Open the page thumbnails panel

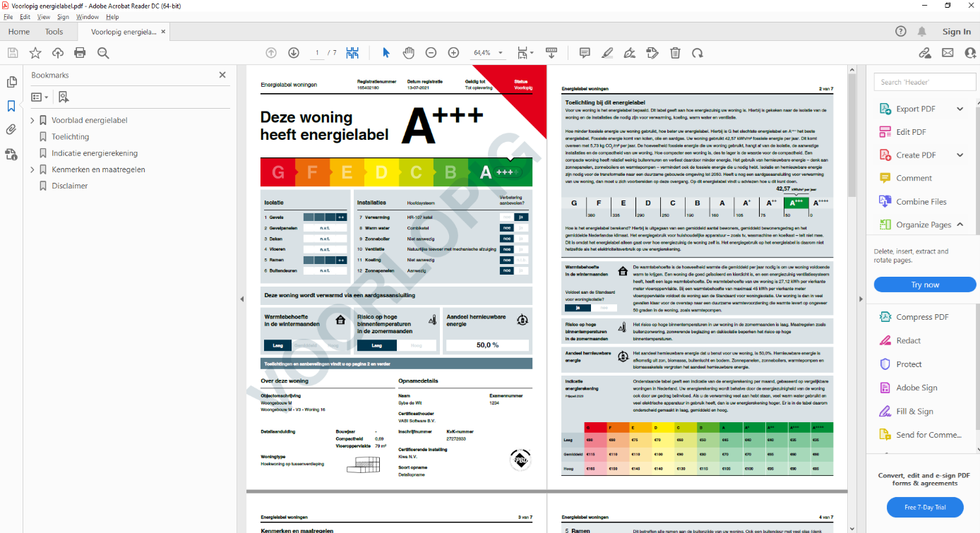click(x=11, y=83)
